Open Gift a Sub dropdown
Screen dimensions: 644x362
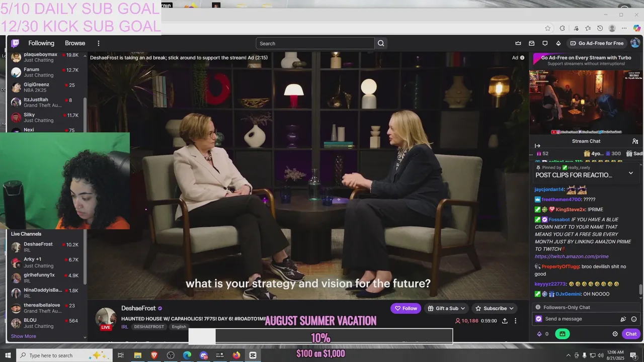446,308
